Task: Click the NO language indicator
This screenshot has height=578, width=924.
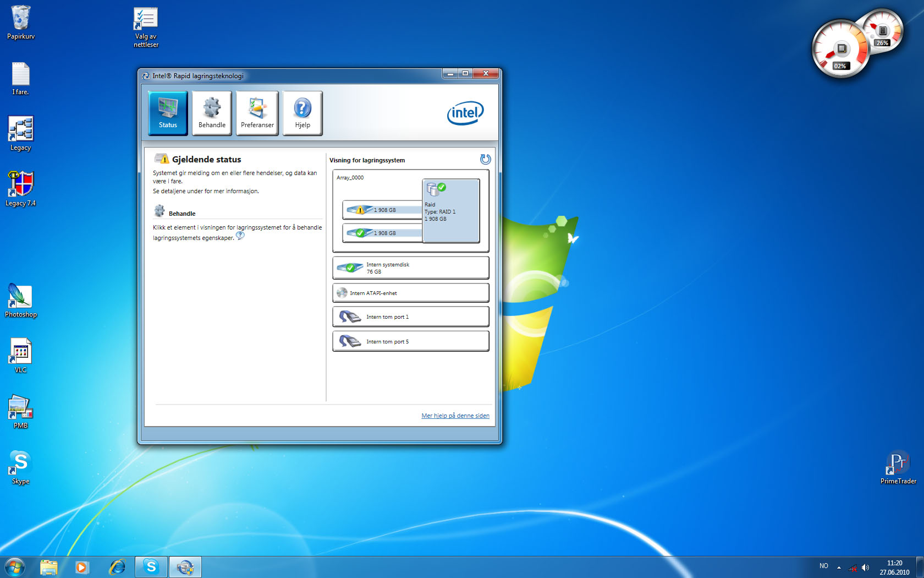Action: 824,566
